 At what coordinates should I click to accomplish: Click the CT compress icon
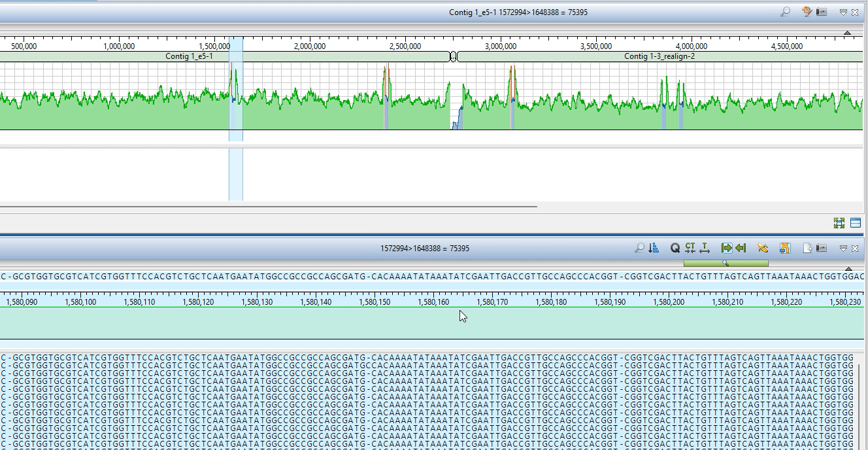[690, 248]
